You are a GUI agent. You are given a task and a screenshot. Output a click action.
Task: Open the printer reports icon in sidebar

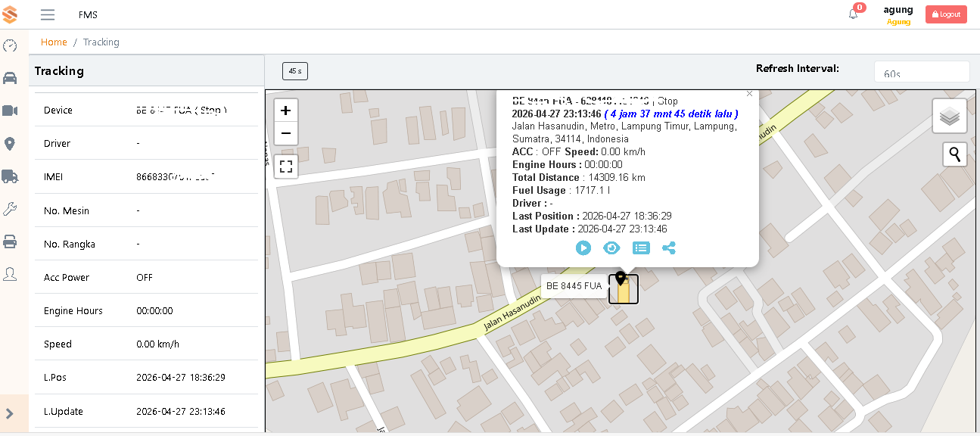tap(10, 241)
